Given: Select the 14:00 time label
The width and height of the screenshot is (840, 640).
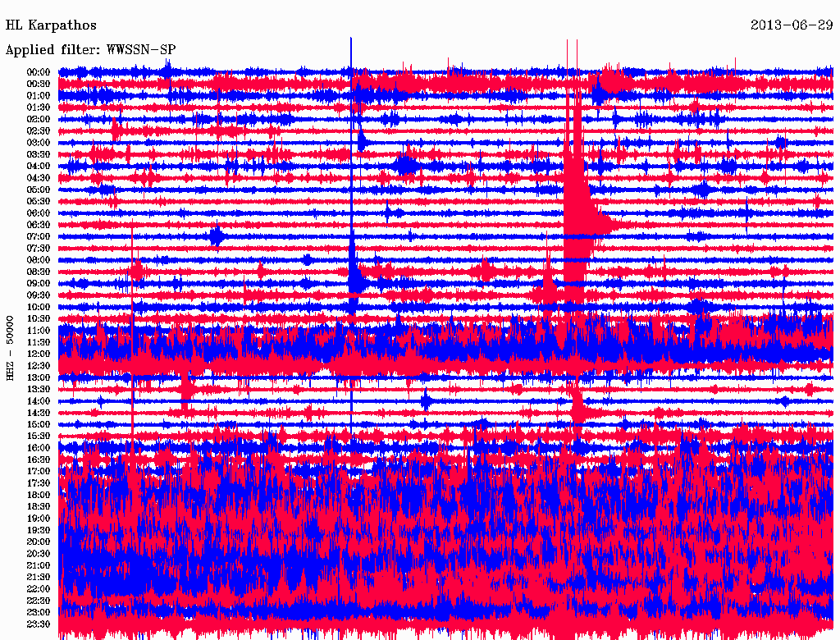Looking at the screenshot, I should coord(39,401).
